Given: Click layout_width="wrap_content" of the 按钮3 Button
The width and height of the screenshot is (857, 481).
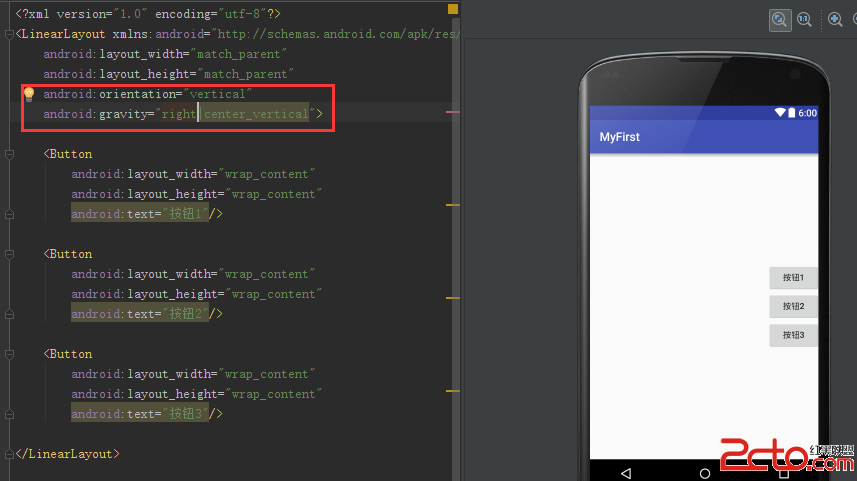Looking at the screenshot, I should tap(193, 374).
